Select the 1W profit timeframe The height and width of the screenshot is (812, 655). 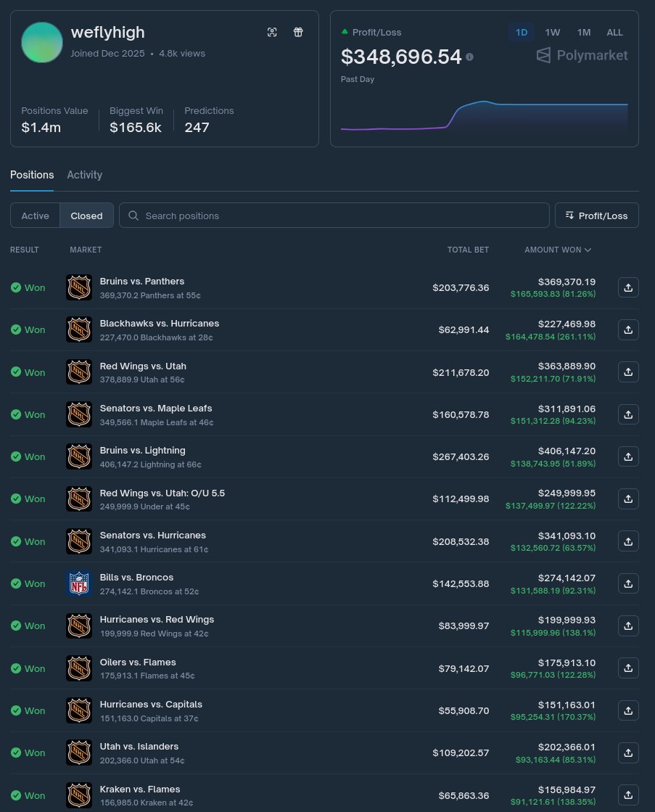[x=553, y=32]
